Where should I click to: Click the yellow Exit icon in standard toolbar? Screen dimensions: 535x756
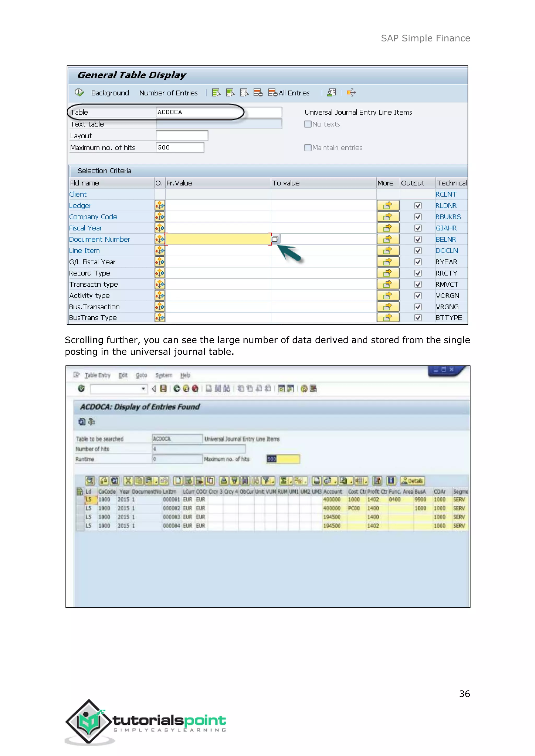pyautogui.click(x=186, y=388)
